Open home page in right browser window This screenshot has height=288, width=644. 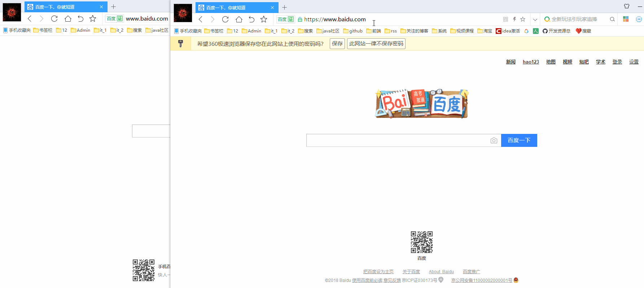pyautogui.click(x=239, y=19)
